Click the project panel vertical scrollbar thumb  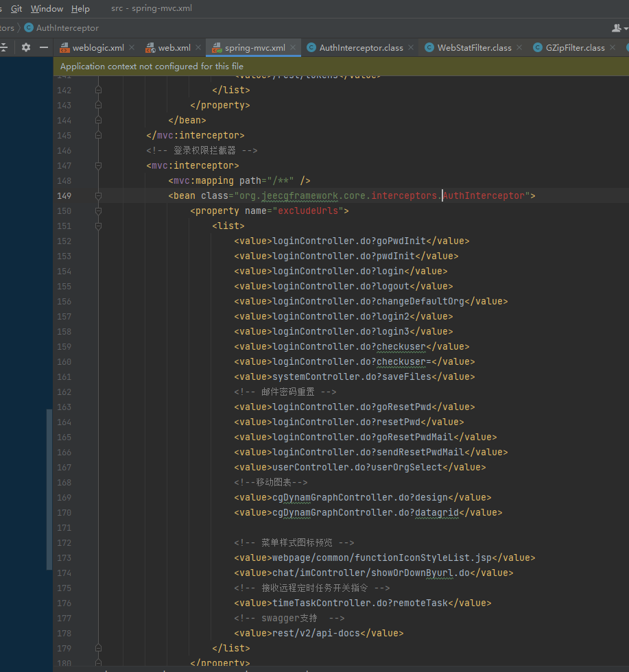(x=49, y=489)
